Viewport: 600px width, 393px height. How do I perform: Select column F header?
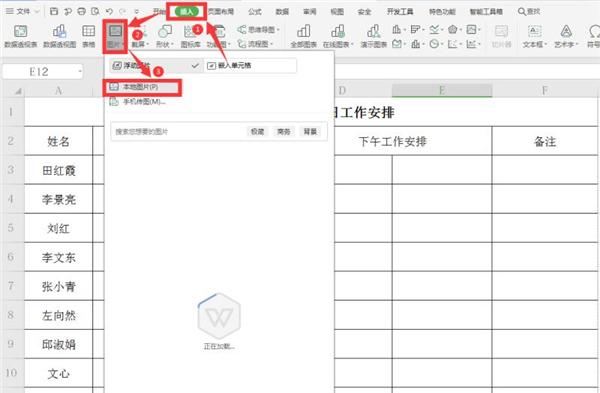coord(545,91)
